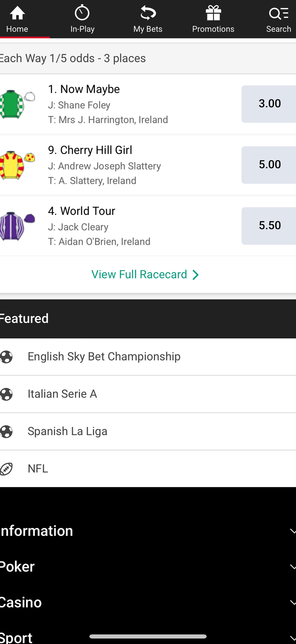296x644 pixels.
Task: Open English Sky Bet Championship
Action: pos(104,357)
